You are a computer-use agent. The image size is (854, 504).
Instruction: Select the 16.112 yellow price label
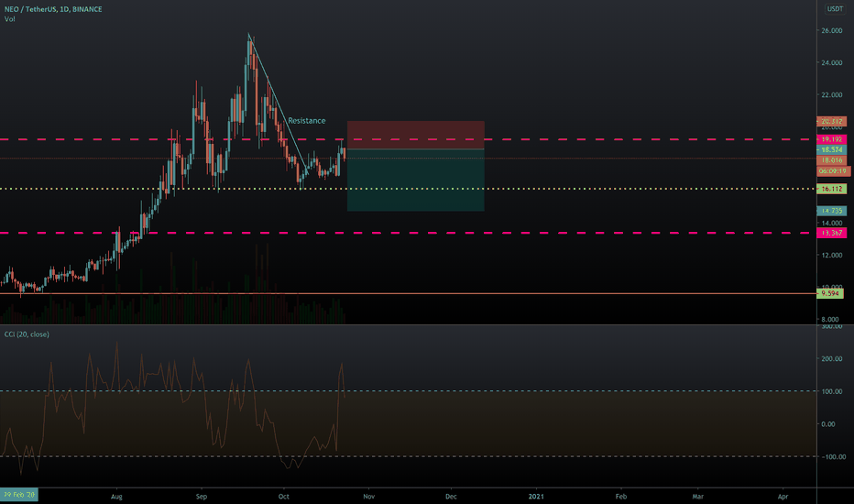point(832,189)
